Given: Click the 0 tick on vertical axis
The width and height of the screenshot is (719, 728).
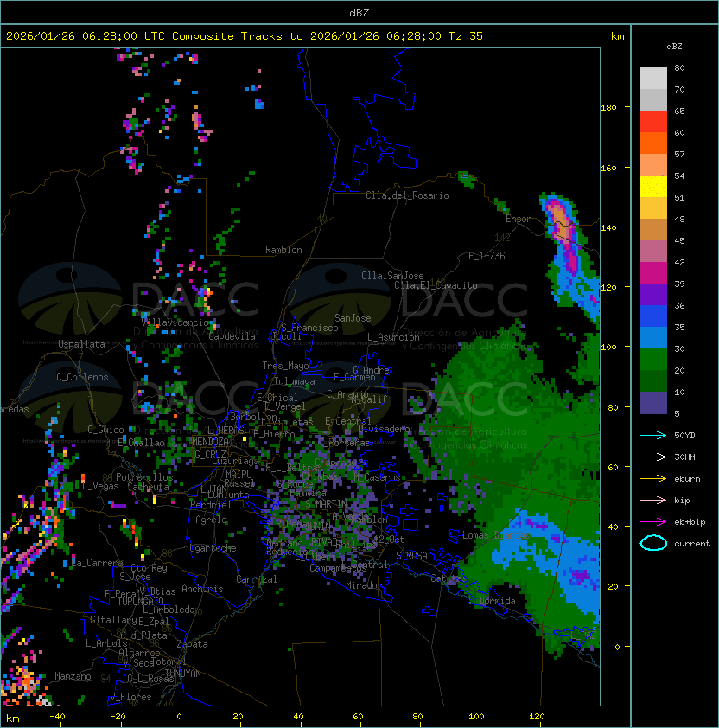Looking at the screenshot, I should pyautogui.click(x=617, y=647).
